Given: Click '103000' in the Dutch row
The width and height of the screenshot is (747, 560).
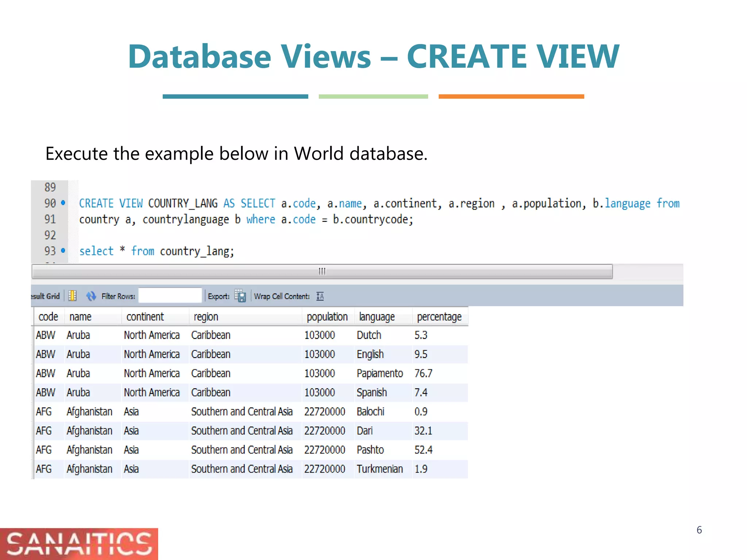Looking at the screenshot, I should click(320, 335).
